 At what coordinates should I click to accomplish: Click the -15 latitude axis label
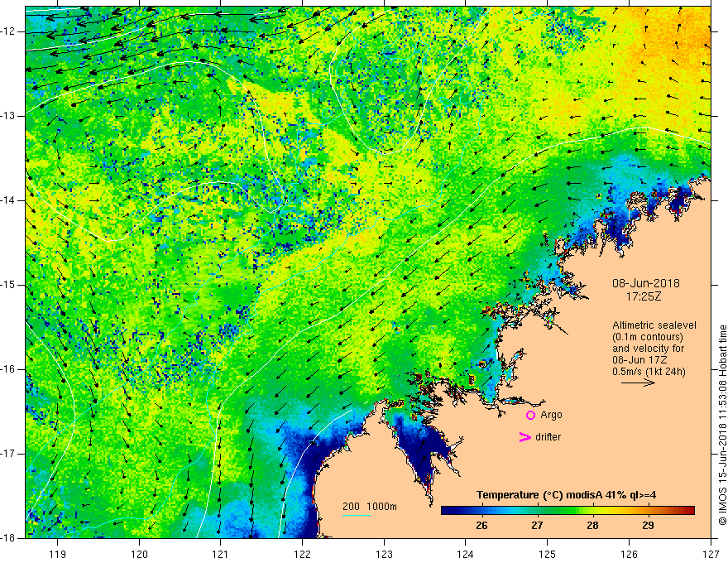[9, 285]
